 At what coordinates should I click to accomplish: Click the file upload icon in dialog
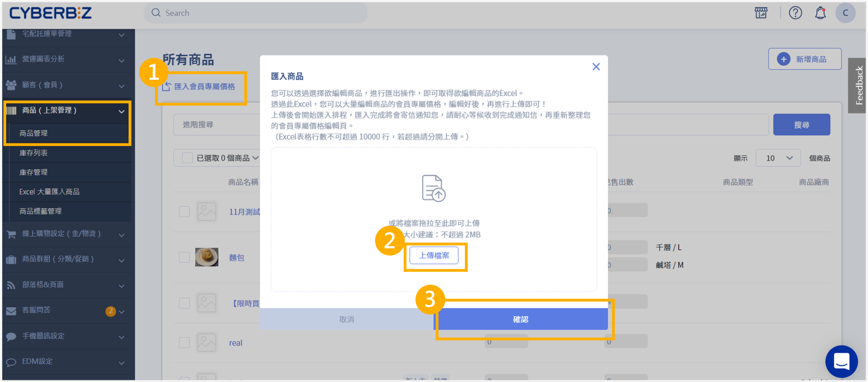(x=433, y=188)
